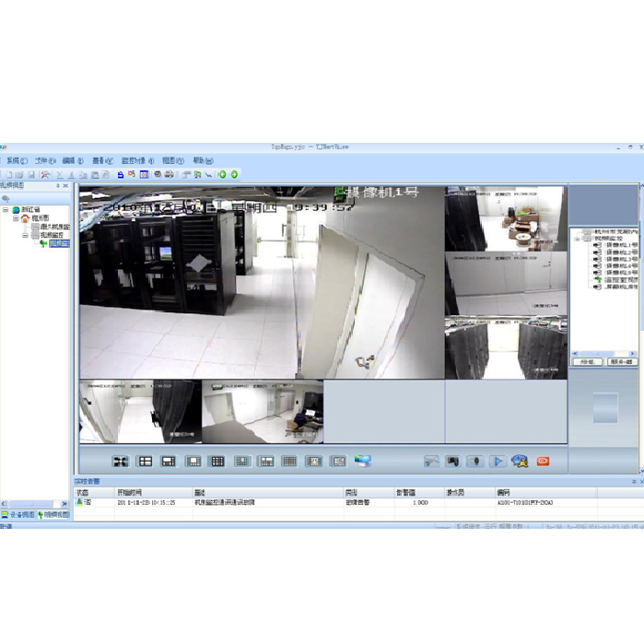The width and height of the screenshot is (644, 644).
Task: Click the green back arrow toolbar icon
Action: (222, 173)
